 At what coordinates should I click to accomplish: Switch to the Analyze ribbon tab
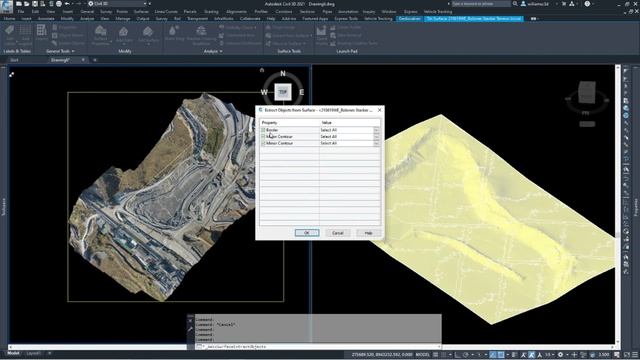pyautogui.click(x=87, y=19)
